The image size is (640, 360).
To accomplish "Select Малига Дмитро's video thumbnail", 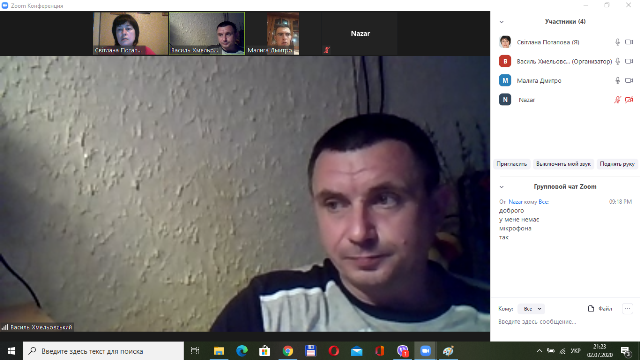I will [283, 33].
